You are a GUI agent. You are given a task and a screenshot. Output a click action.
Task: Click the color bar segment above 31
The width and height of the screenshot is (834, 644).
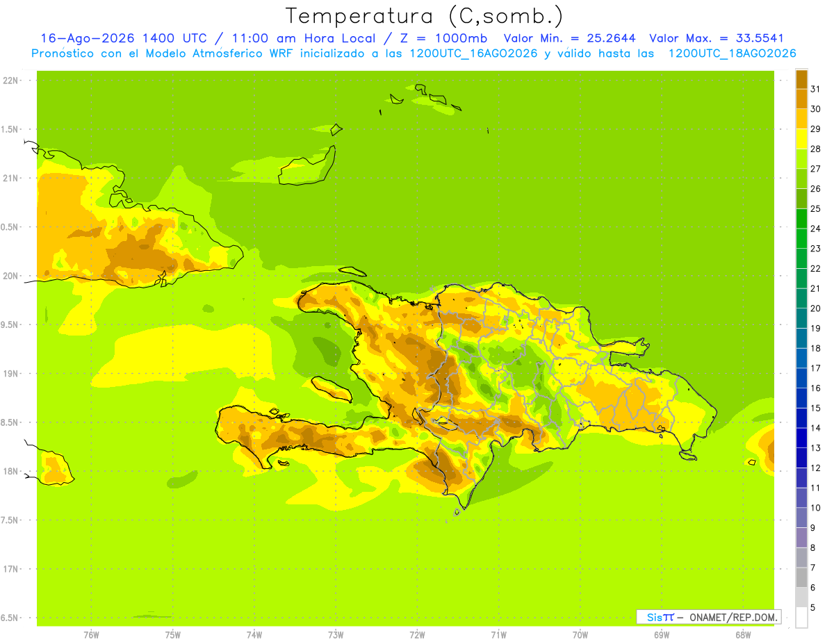click(x=801, y=79)
